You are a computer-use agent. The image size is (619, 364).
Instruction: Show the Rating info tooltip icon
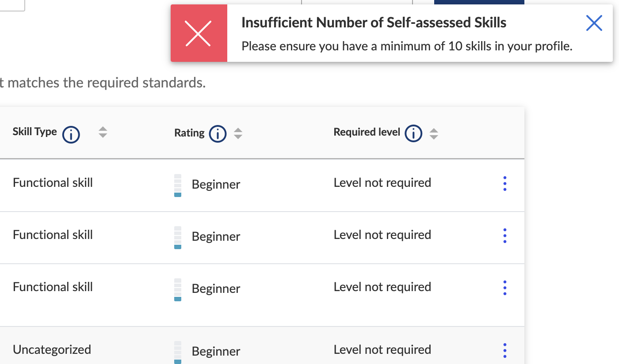tap(218, 134)
